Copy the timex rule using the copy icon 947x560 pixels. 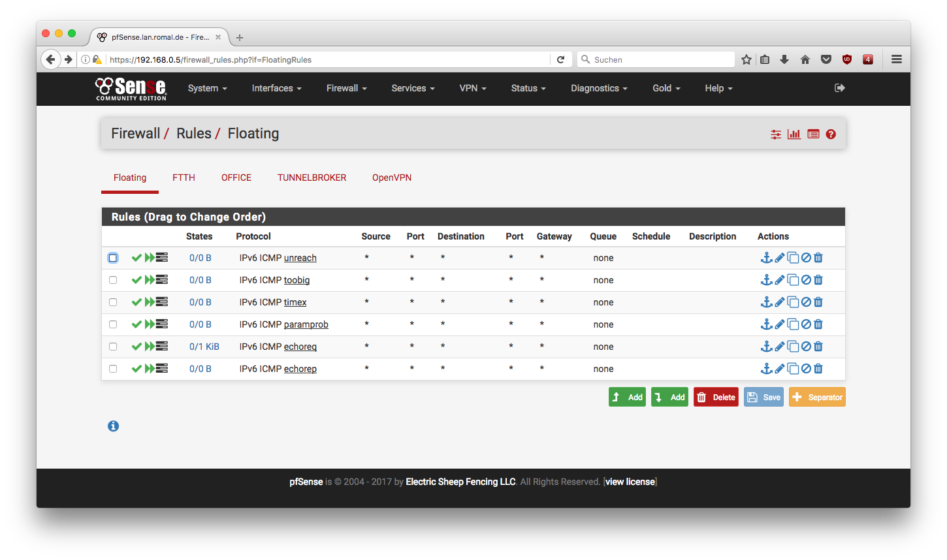pos(793,302)
